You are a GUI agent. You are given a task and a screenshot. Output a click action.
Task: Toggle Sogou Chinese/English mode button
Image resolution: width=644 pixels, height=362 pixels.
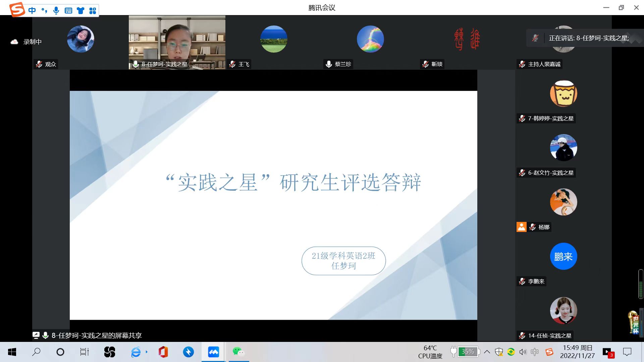coord(32,10)
